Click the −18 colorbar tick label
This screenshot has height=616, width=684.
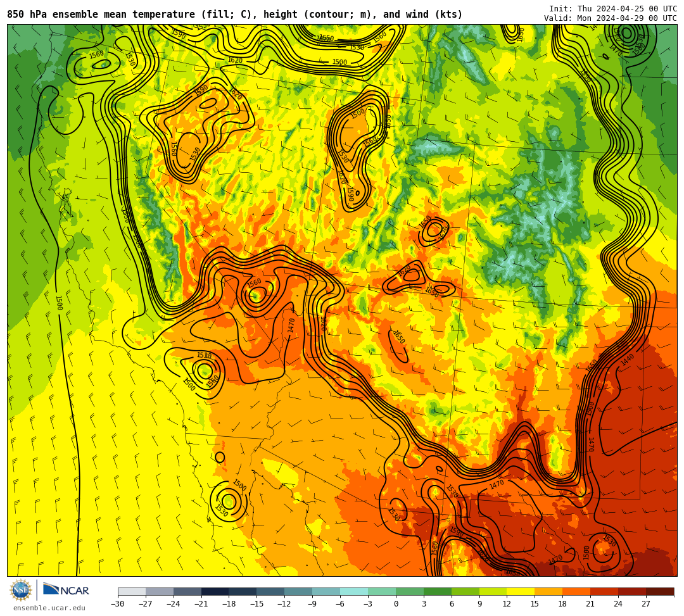coord(229,604)
